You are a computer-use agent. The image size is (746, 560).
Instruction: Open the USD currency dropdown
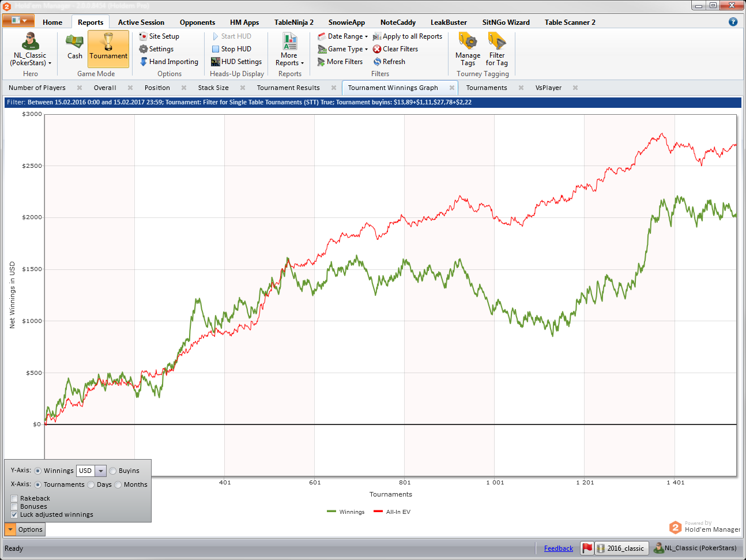[x=100, y=471]
